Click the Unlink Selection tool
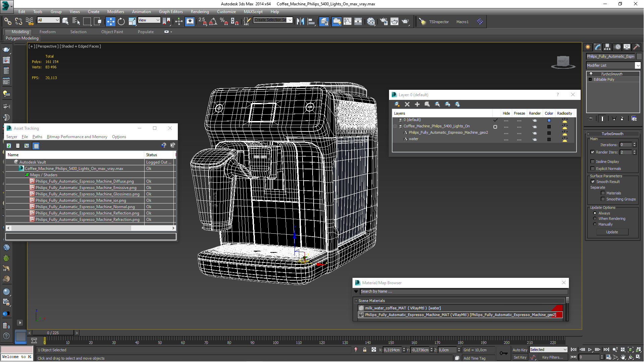Viewport: 644px width, 362px height. point(18,21)
